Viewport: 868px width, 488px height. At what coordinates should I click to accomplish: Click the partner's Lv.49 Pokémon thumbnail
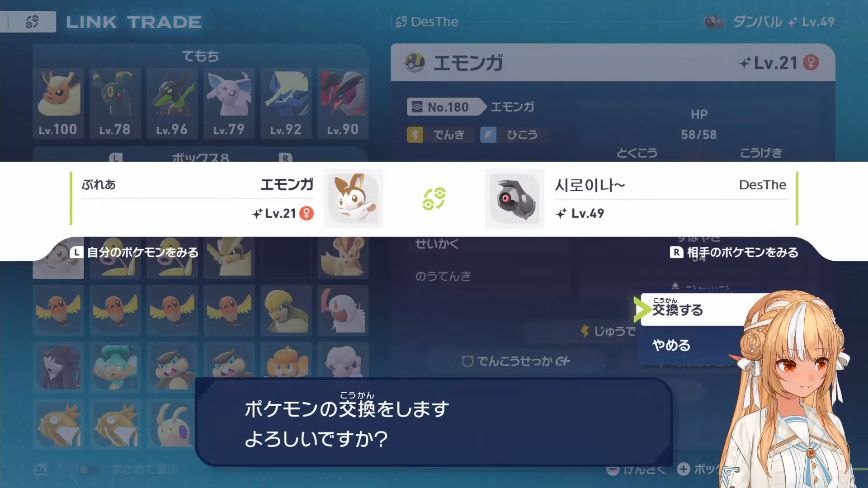point(514,199)
